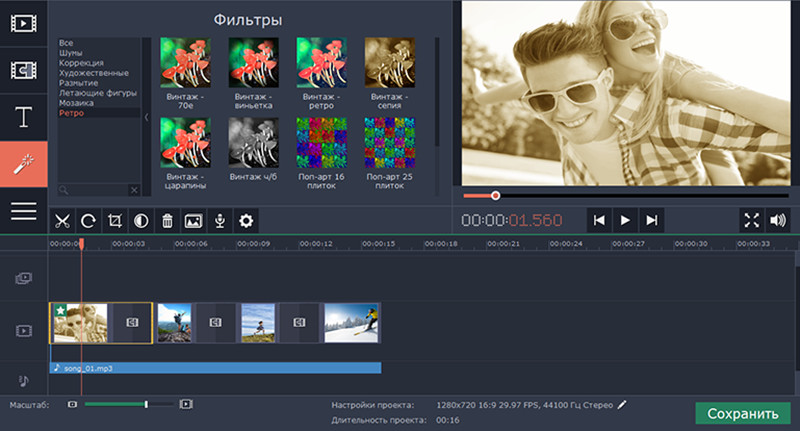Open the color adjustment tool

coord(141,220)
